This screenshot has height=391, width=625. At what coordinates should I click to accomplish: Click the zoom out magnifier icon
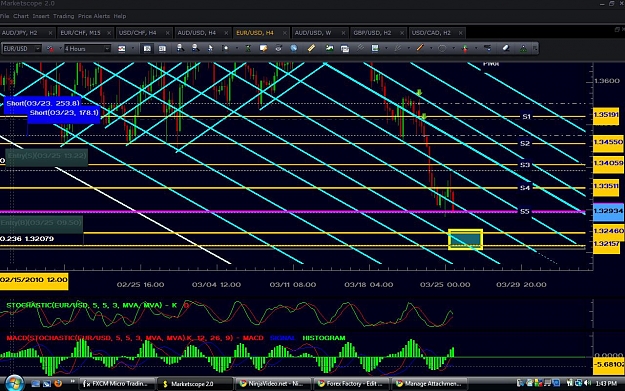[195, 48]
